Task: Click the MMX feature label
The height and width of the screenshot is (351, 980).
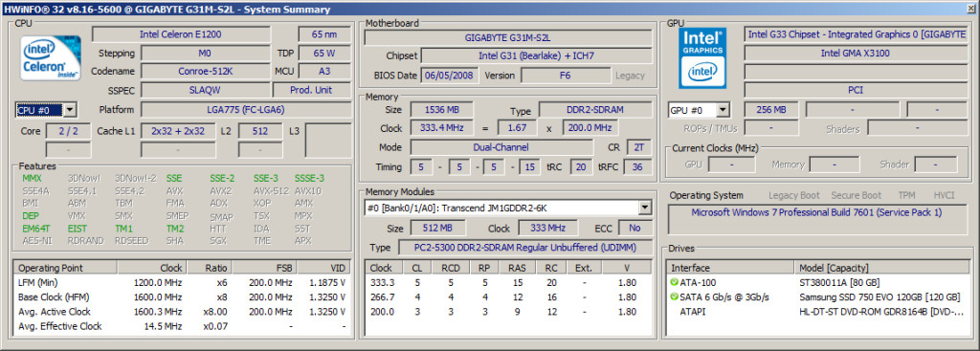Action: (x=32, y=179)
